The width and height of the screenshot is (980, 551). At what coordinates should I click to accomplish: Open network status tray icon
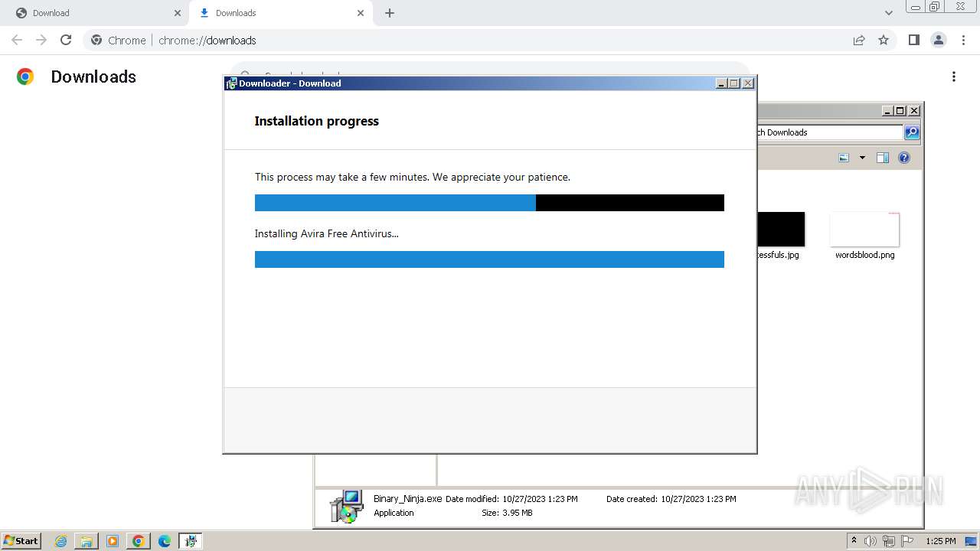click(x=889, y=541)
